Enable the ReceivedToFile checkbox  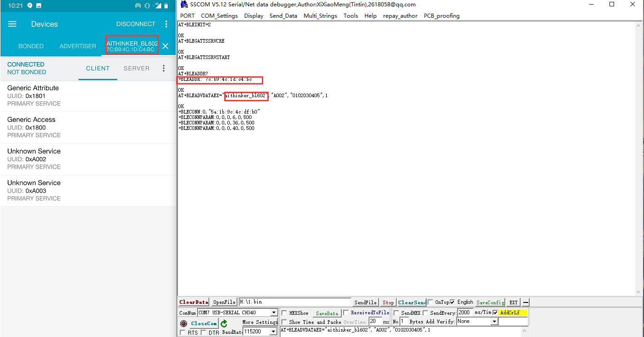pyautogui.click(x=346, y=312)
